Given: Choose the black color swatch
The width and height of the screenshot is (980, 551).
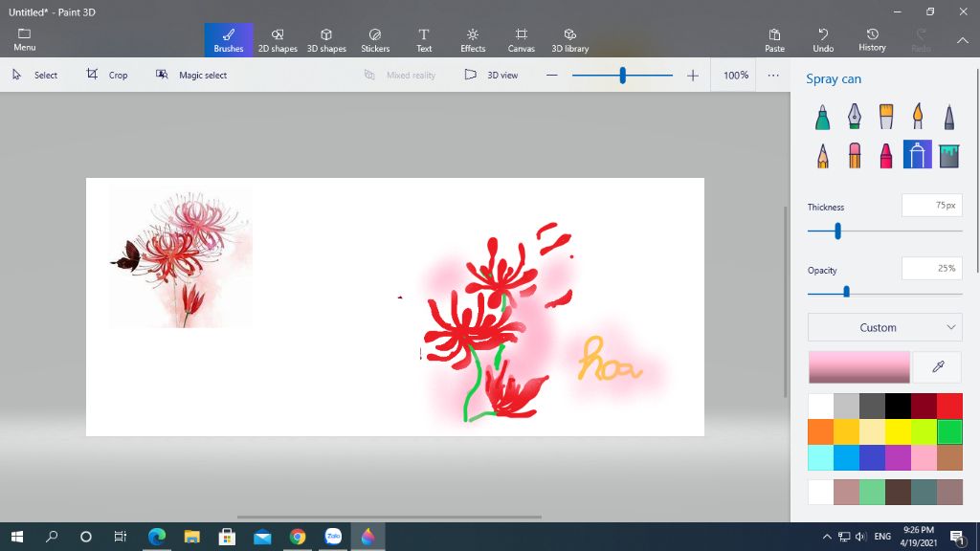Looking at the screenshot, I should click(x=898, y=406).
